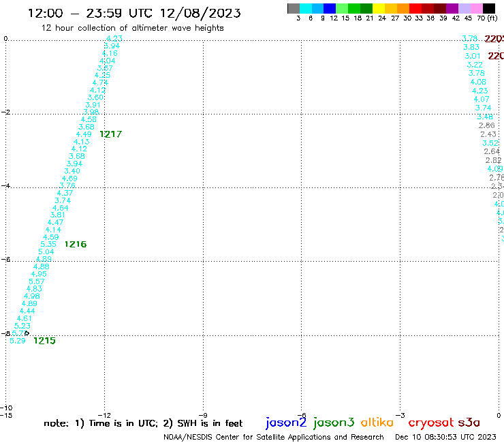Click the 1215 time stamp

pyautogui.click(x=45, y=341)
